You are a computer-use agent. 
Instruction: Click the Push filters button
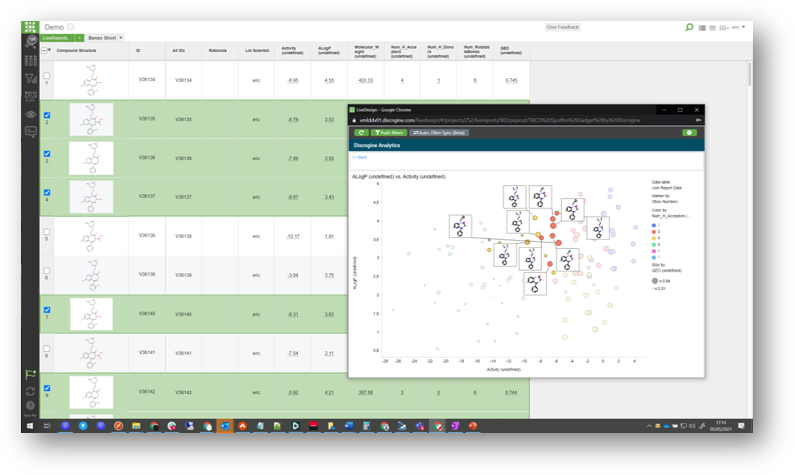click(389, 133)
